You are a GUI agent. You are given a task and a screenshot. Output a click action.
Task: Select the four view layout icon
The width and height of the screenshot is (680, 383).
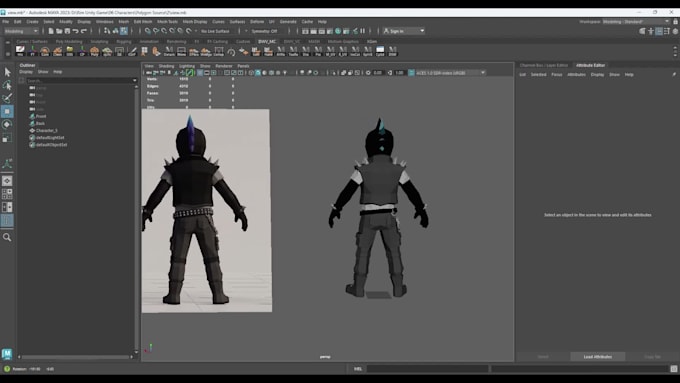click(7, 194)
